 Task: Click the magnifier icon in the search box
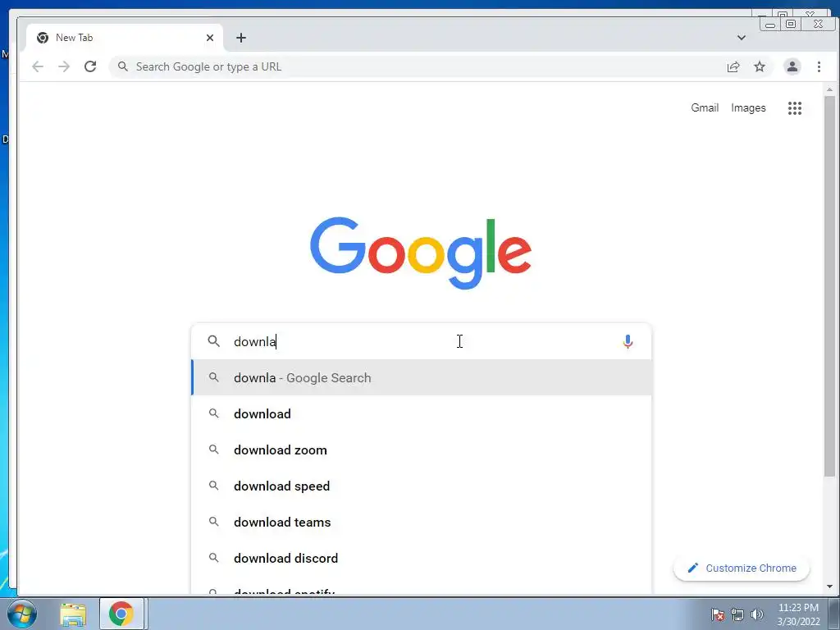point(214,340)
